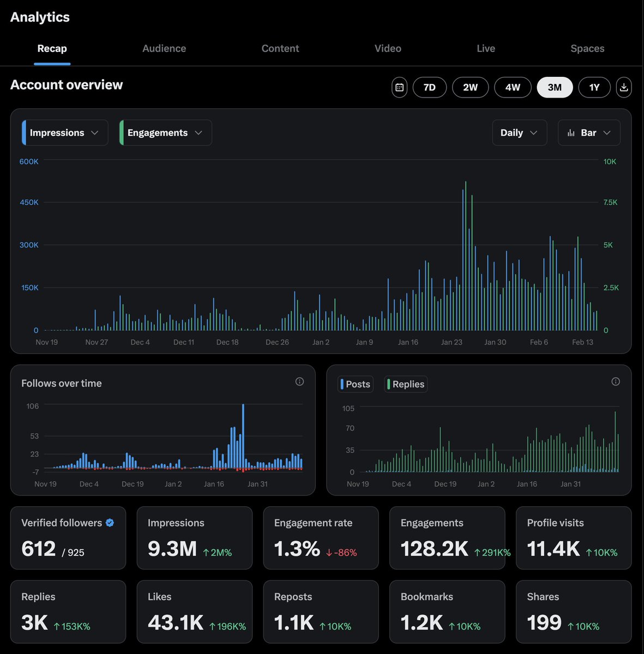Viewport: 644px width, 654px height.
Task: Click the verified badge next to Verified followers
Action: [x=110, y=522]
